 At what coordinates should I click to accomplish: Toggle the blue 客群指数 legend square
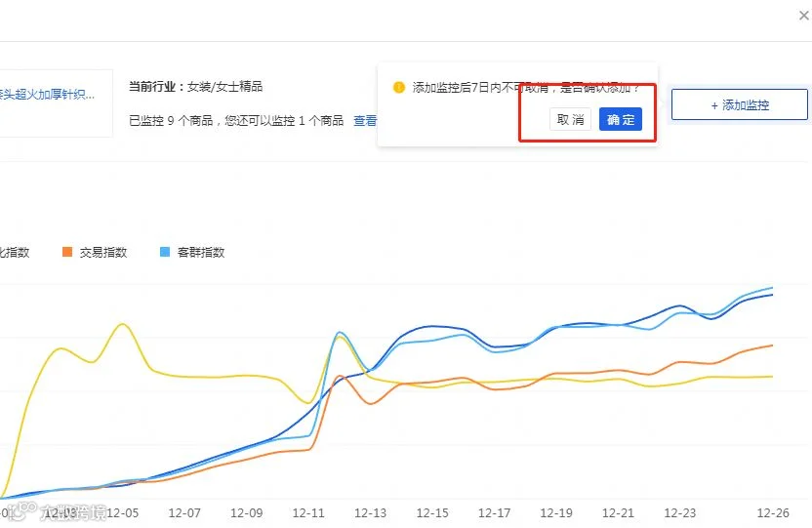[165, 252]
